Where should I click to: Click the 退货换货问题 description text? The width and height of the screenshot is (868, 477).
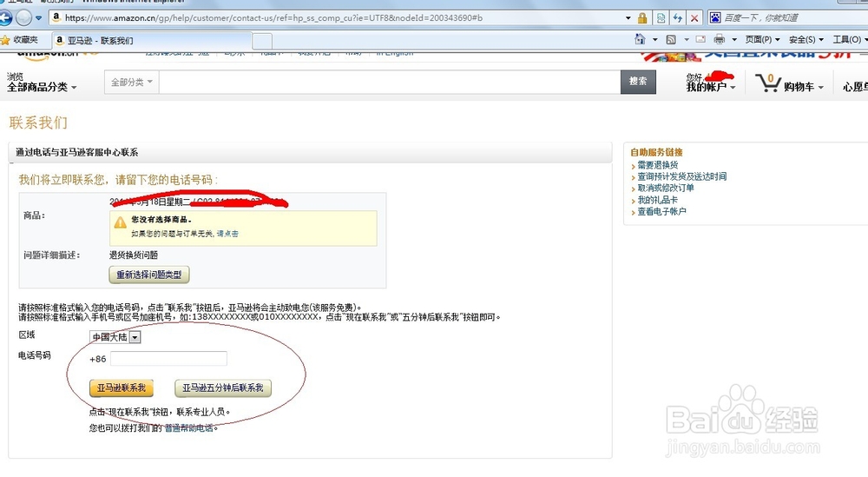tap(134, 255)
